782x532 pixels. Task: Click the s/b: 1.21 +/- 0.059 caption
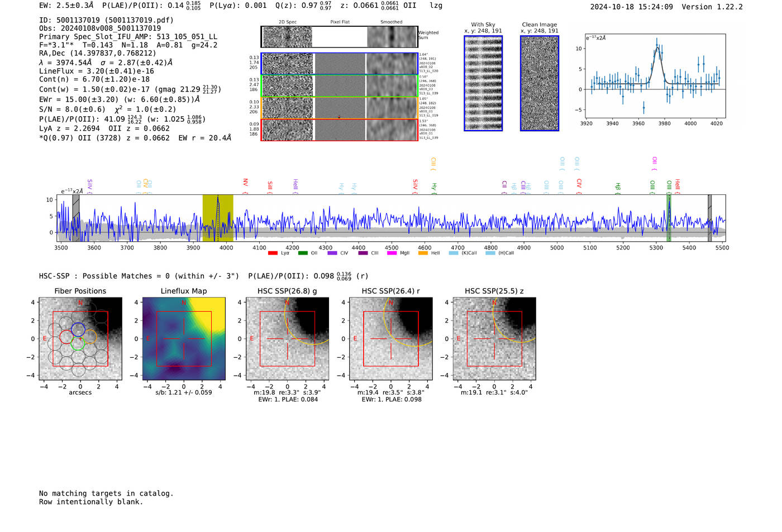(x=184, y=392)
